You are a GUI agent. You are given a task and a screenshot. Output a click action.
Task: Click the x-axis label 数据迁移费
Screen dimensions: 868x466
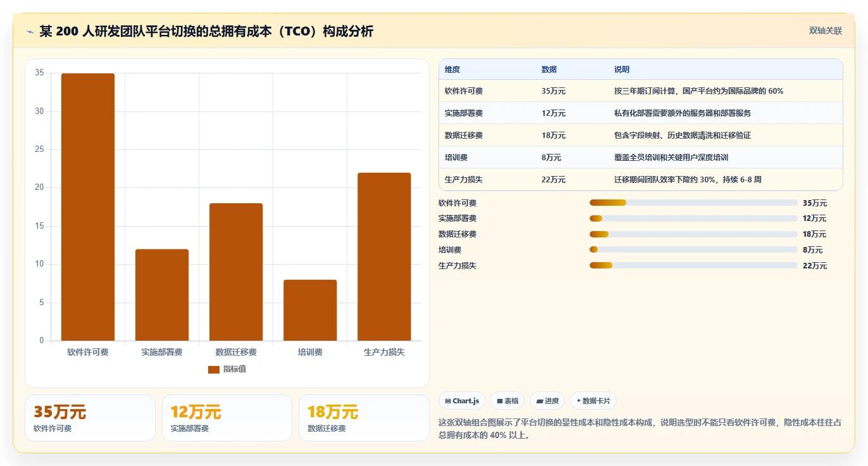[236, 352]
